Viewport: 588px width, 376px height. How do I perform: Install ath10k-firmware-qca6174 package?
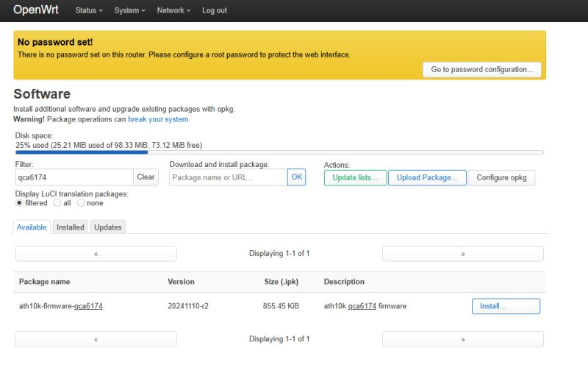(506, 306)
